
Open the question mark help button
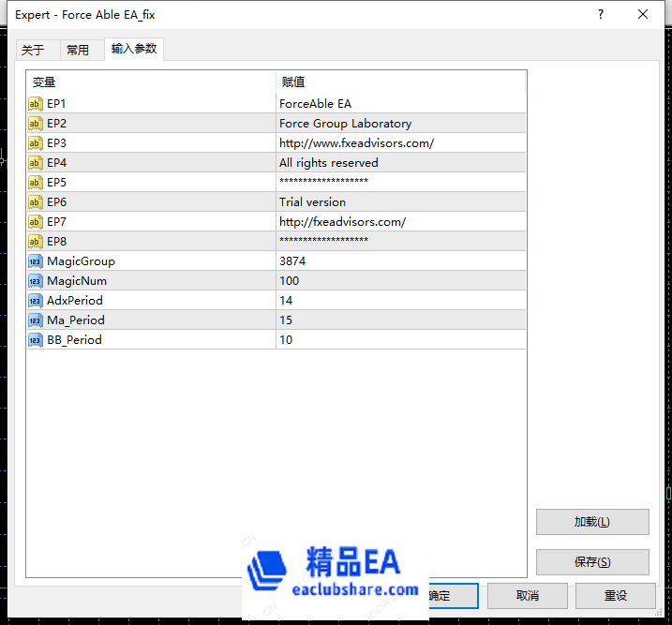(601, 15)
